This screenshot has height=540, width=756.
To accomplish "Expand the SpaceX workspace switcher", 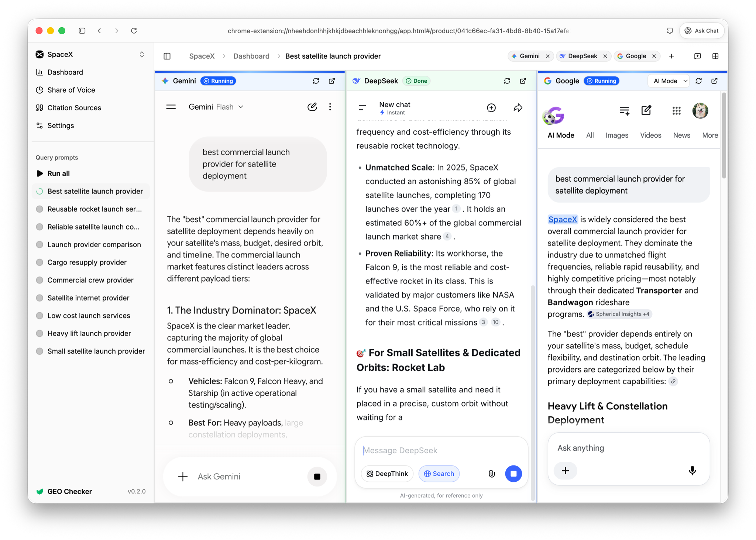I will click(x=142, y=55).
